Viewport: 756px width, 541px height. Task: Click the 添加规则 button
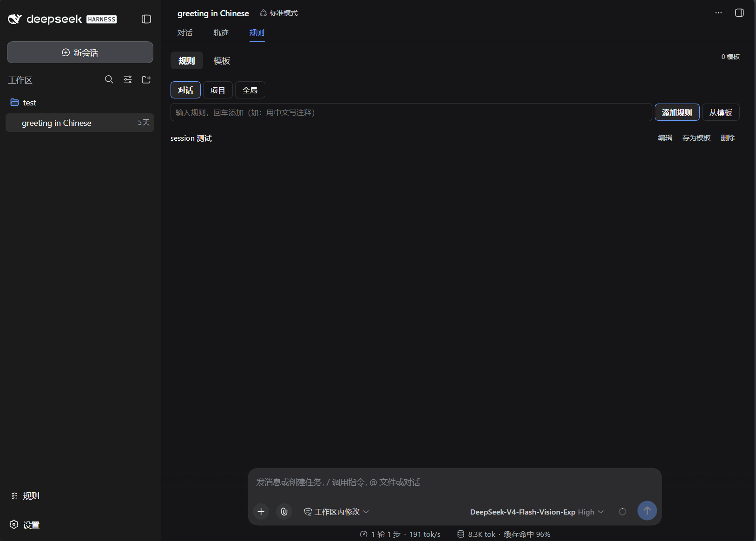click(677, 112)
